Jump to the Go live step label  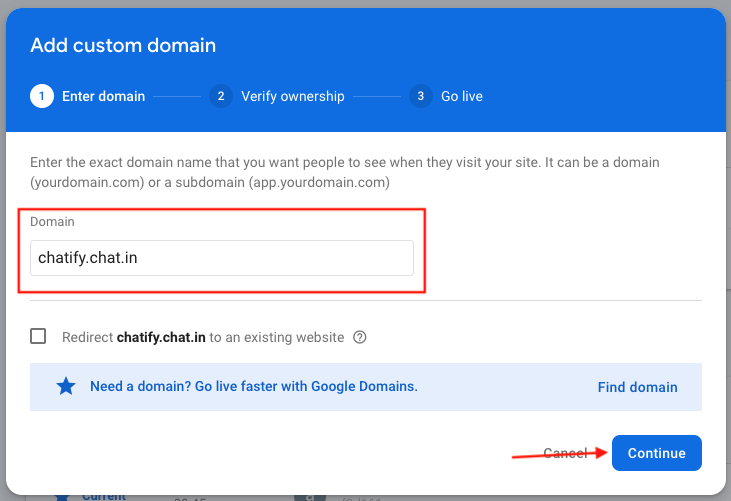coord(461,96)
